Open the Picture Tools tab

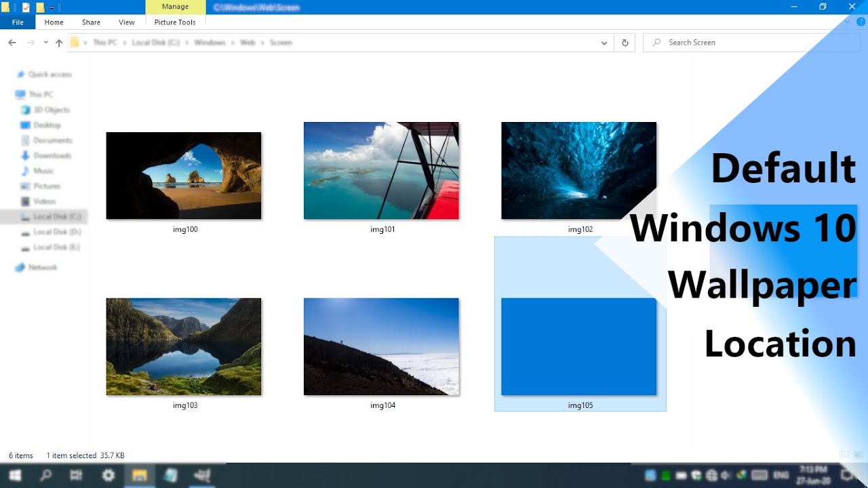coord(175,22)
